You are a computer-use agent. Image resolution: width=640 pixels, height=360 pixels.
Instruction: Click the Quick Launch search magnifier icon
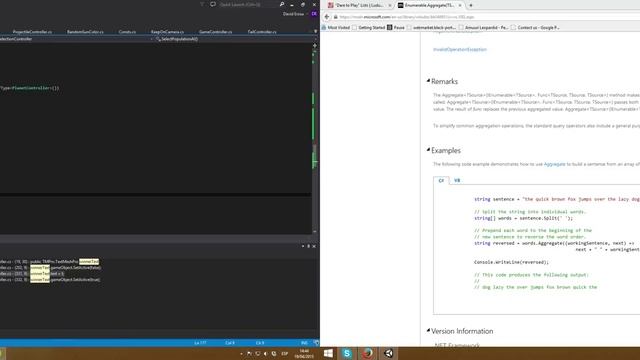point(282,4)
